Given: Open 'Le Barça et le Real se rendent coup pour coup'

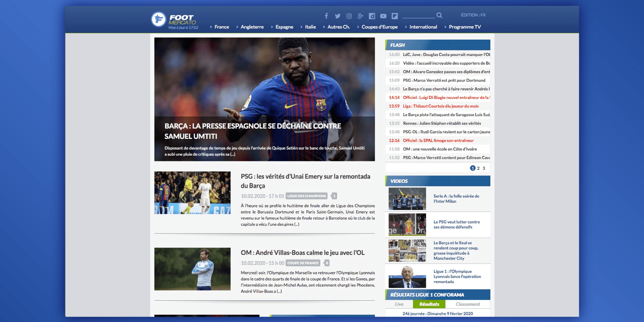Looking at the screenshot, I should tap(456, 251).
